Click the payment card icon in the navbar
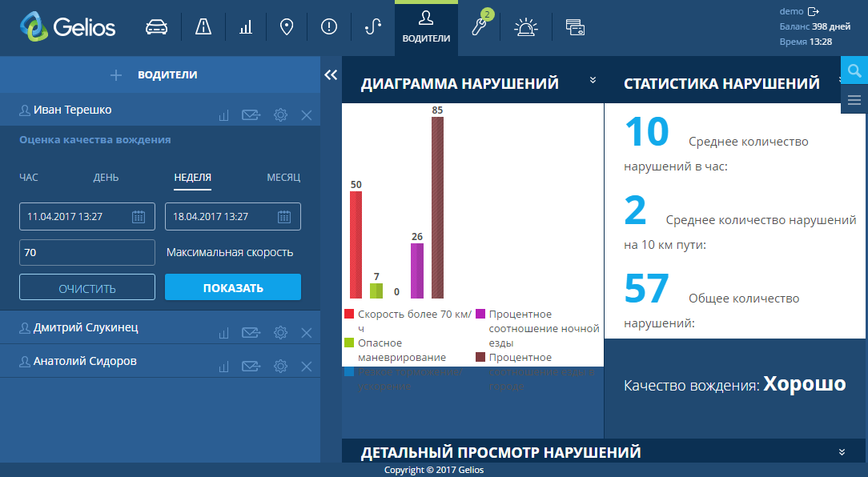 (574, 27)
